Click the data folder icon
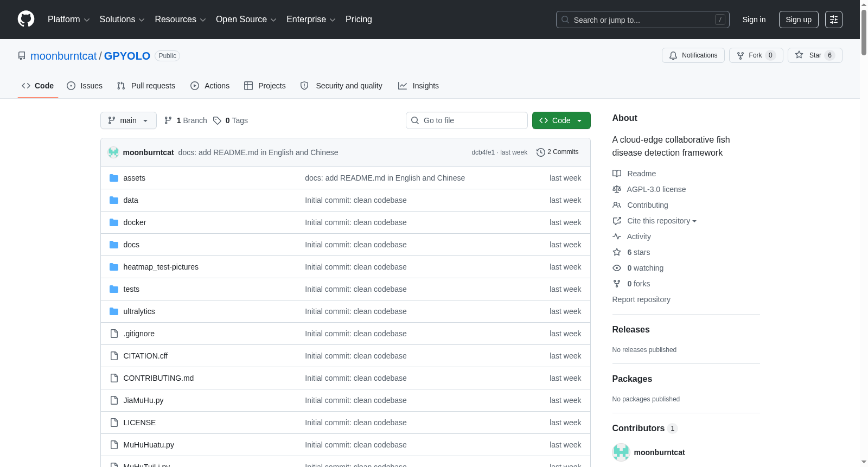 point(114,200)
